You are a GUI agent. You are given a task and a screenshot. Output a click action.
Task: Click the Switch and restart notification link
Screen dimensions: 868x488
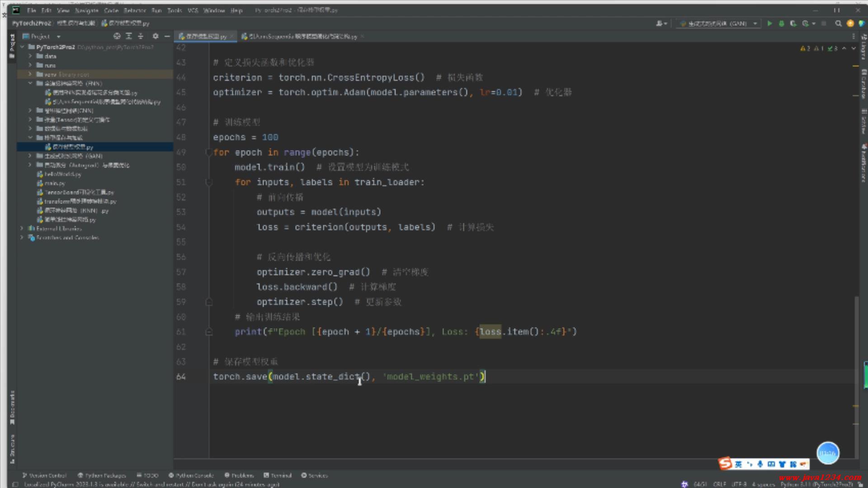pyautogui.click(x=160, y=484)
